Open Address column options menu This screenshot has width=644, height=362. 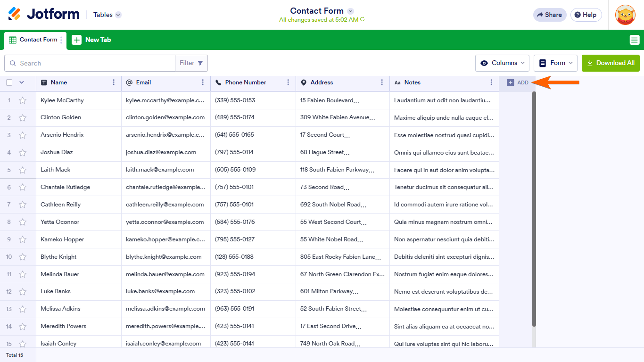pos(382,82)
